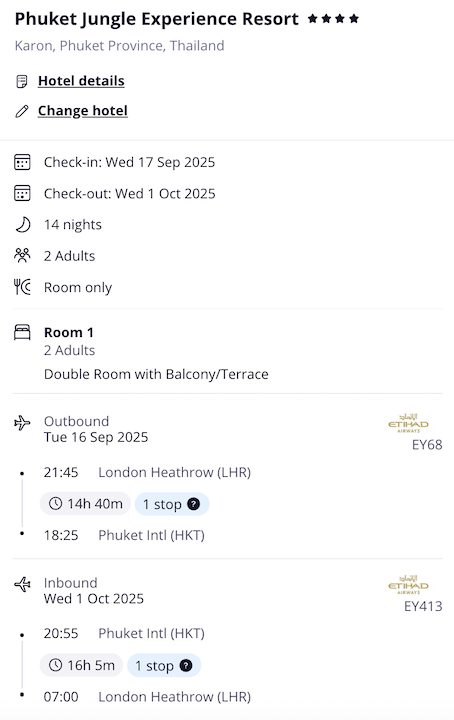Click the guests icon beside 2 Adults

(22, 255)
